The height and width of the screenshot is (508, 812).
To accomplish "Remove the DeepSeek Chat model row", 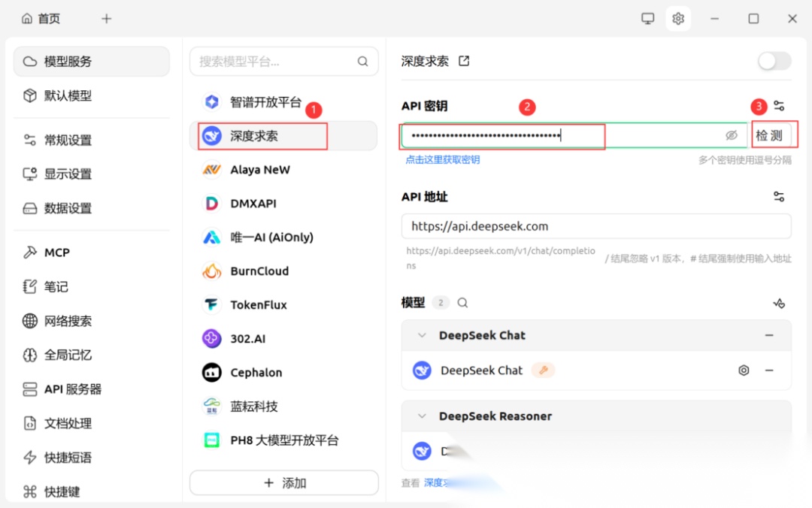I will [769, 370].
